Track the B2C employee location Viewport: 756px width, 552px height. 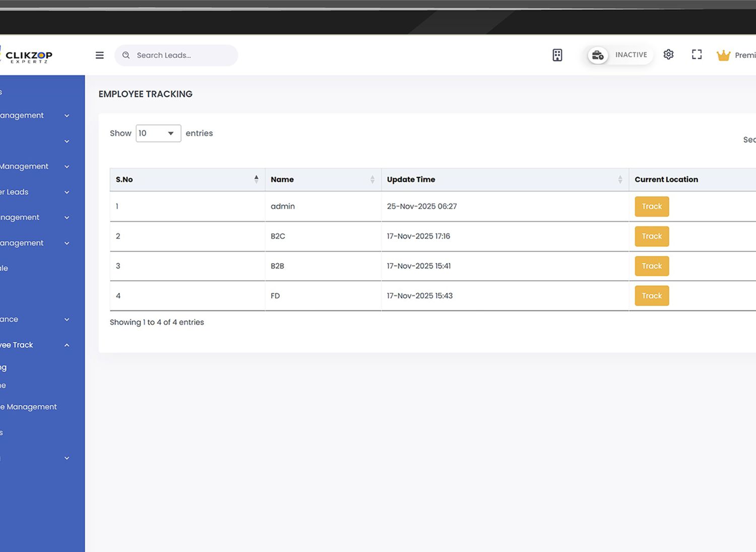pyautogui.click(x=651, y=236)
